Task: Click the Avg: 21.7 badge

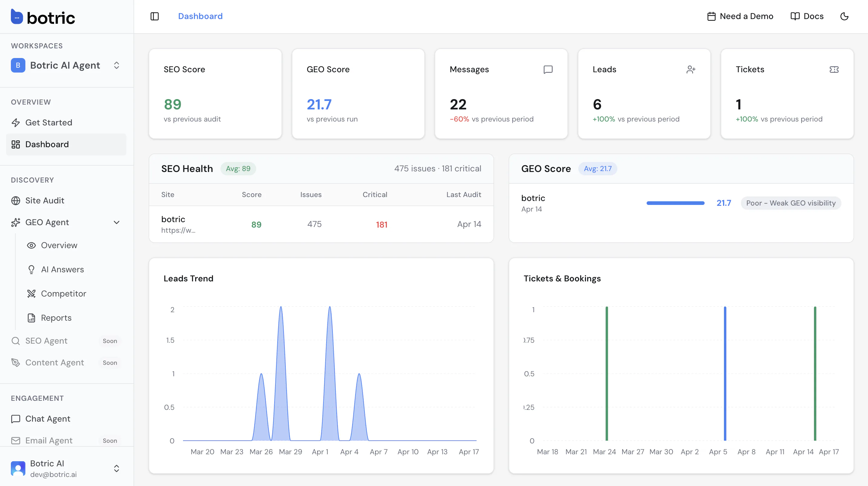Action: pos(597,169)
